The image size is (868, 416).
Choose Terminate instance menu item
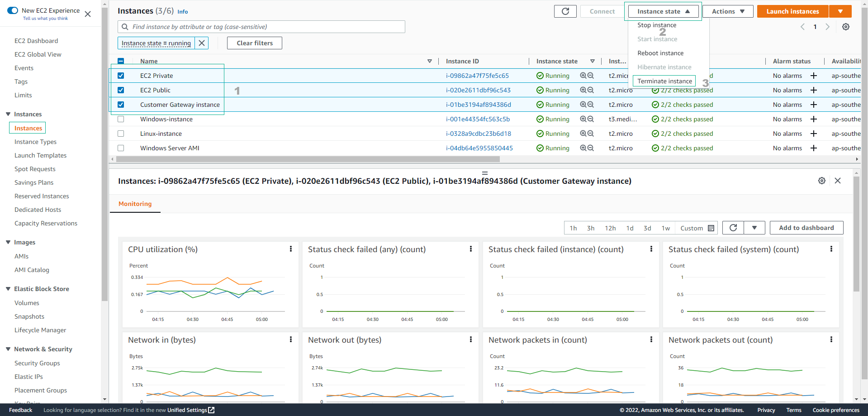(664, 81)
